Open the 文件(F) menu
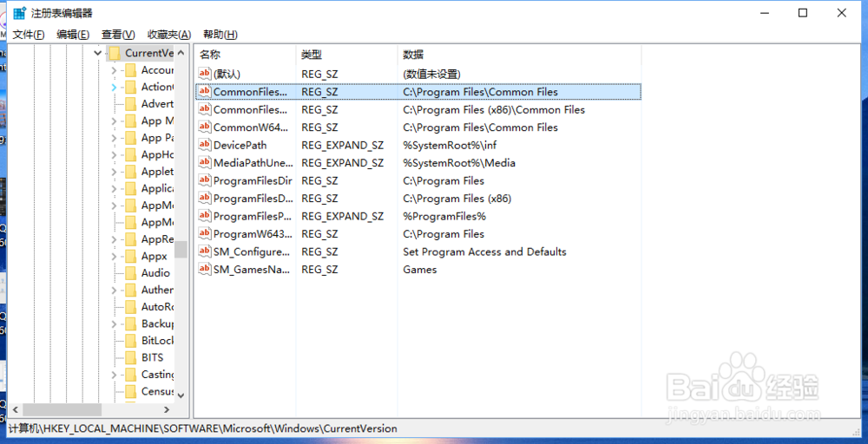Screen dimensions: 868x444 pos(29,35)
